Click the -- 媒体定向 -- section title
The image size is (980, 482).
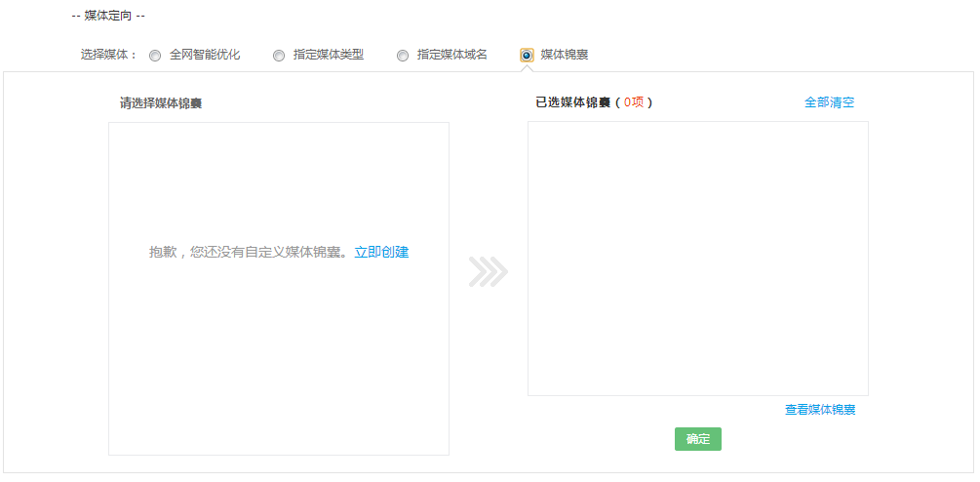pos(108,16)
